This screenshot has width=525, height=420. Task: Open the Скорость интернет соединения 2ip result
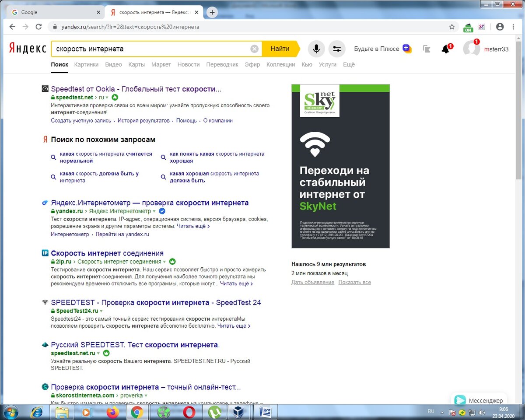(107, 253)
